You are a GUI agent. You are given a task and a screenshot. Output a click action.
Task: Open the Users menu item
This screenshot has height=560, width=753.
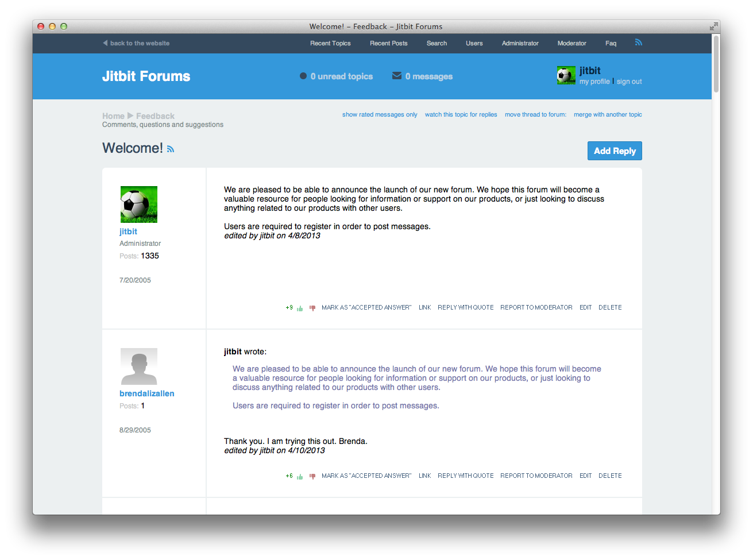coord(474,43)
